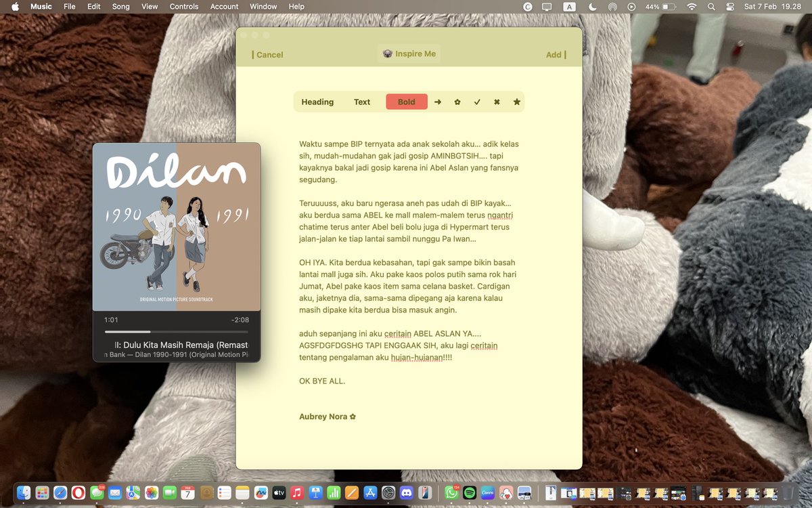
Task: Click the Focus moon icon in menu bar
Action: [593, 7]
